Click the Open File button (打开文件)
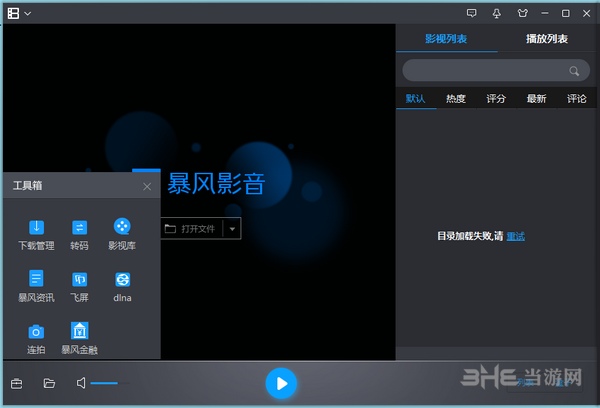 coord(191,229)
